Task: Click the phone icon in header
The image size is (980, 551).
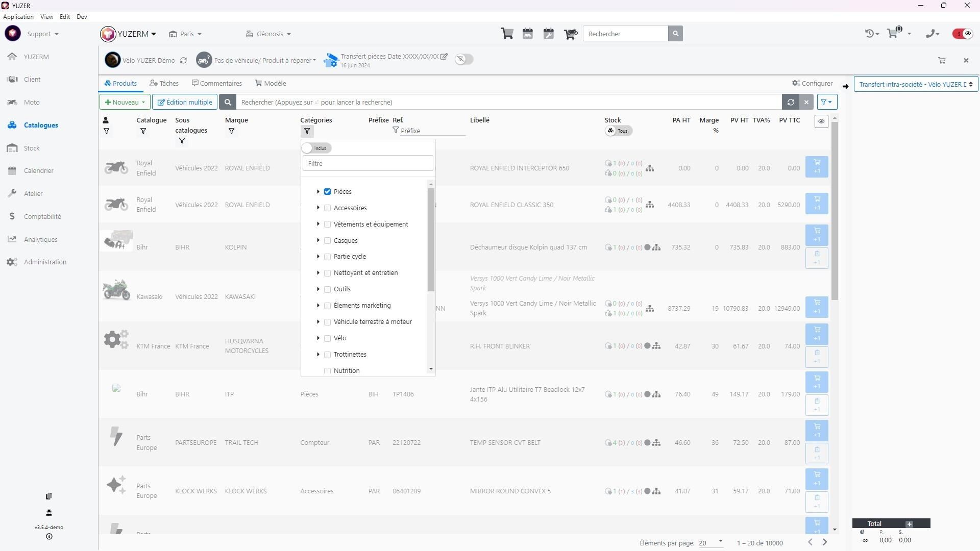Action: [x=931, y=34]
